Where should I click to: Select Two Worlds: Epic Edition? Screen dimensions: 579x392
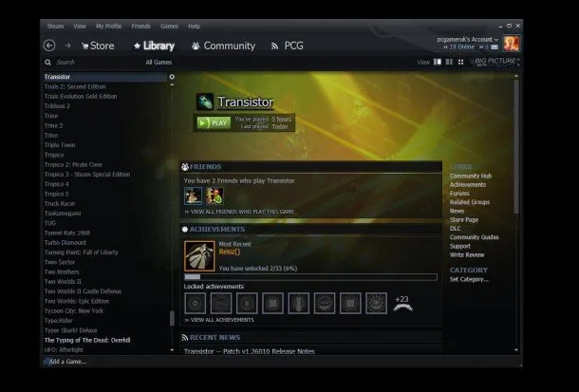tap(77, 301)
